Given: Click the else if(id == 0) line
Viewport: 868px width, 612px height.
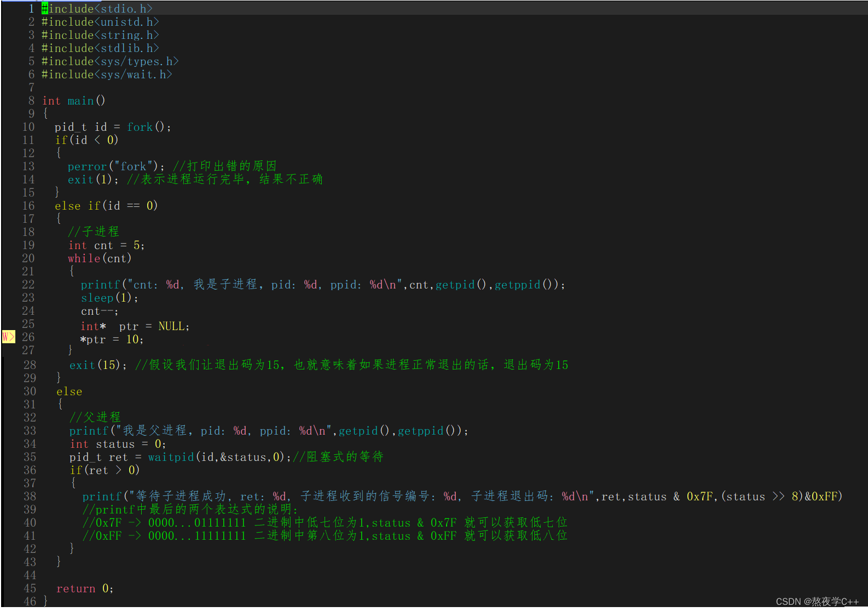Looking at the screenshot, I should [106, 206].
